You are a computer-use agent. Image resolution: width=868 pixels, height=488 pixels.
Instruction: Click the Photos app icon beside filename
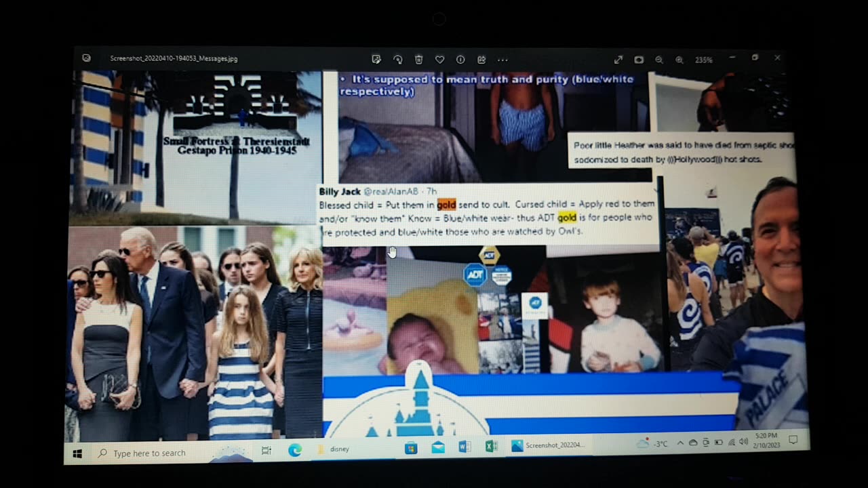pos(86,58)
